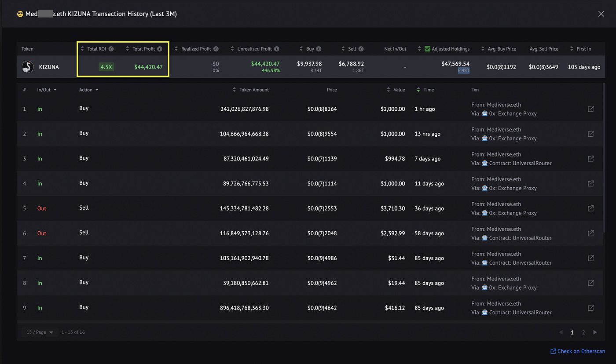Open Check on Etherscan link
The height and width of the screenshot is (364, 616).
578,351
